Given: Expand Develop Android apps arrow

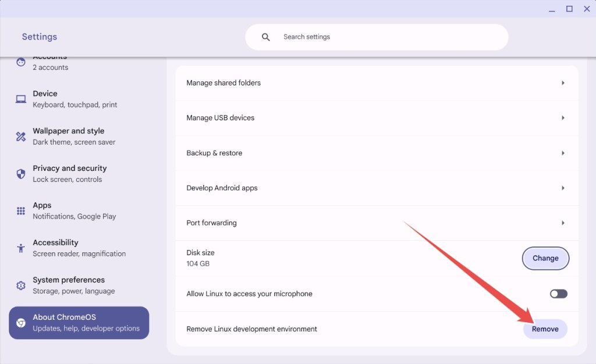Looking at the screenshot, I should [563, 188].
